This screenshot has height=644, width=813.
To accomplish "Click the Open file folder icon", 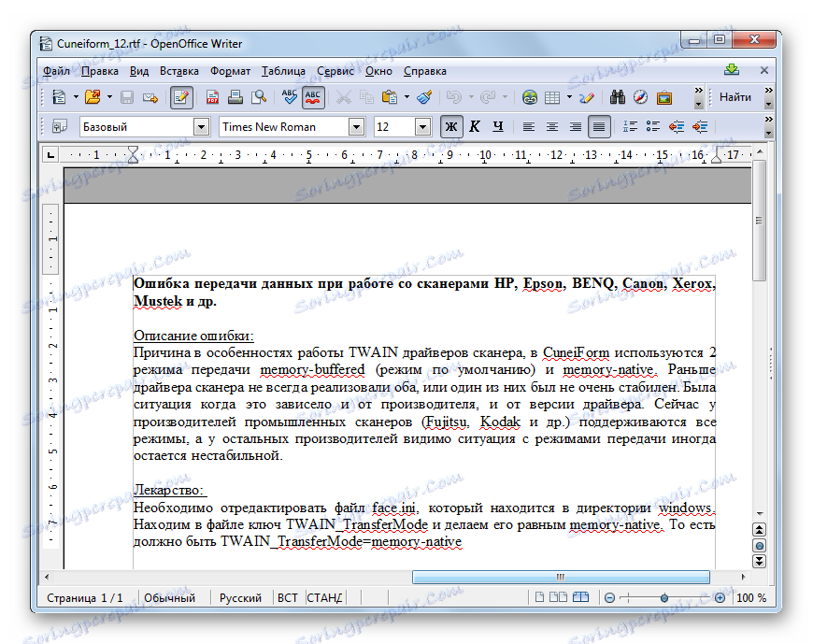I will tap(93, 97).
